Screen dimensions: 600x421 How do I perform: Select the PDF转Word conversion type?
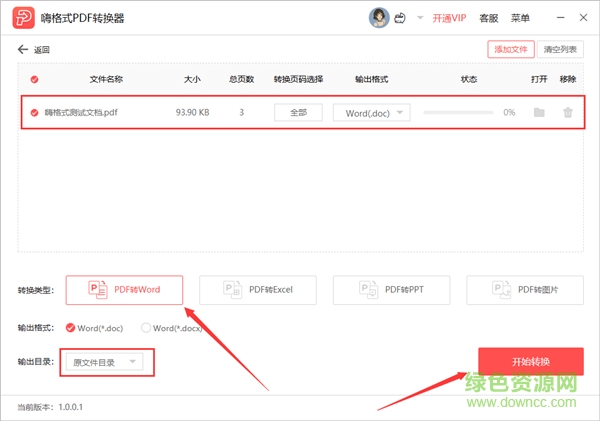pyautogui.click(x=124, y=290)
